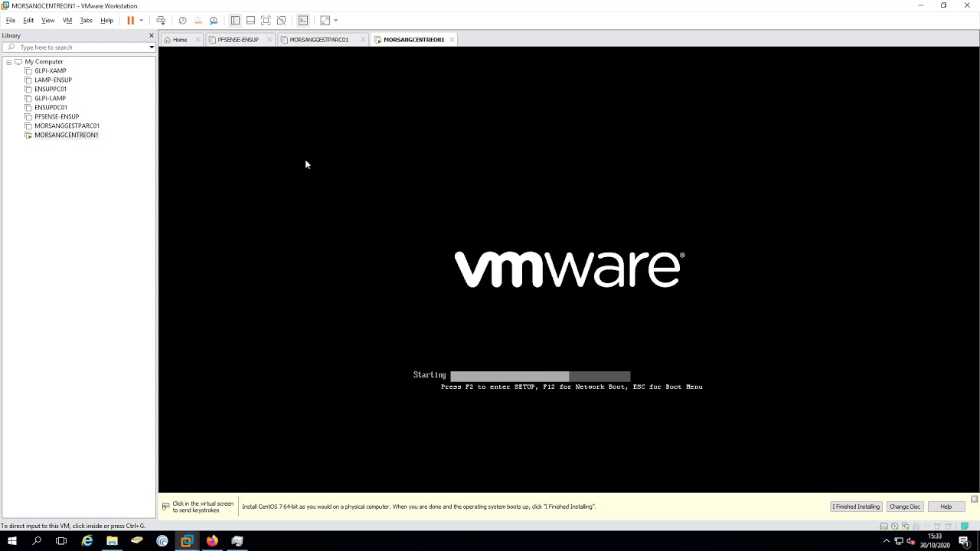980x551 pixels.
Task: Open File Explorer from the taskbar
Action: click(x=112, y=541)
